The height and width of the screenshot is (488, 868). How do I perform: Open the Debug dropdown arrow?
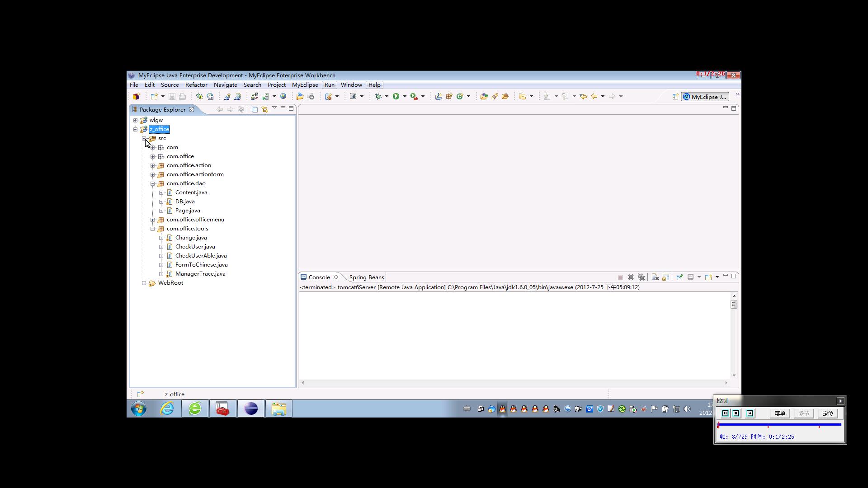click(x=387, y=96)
